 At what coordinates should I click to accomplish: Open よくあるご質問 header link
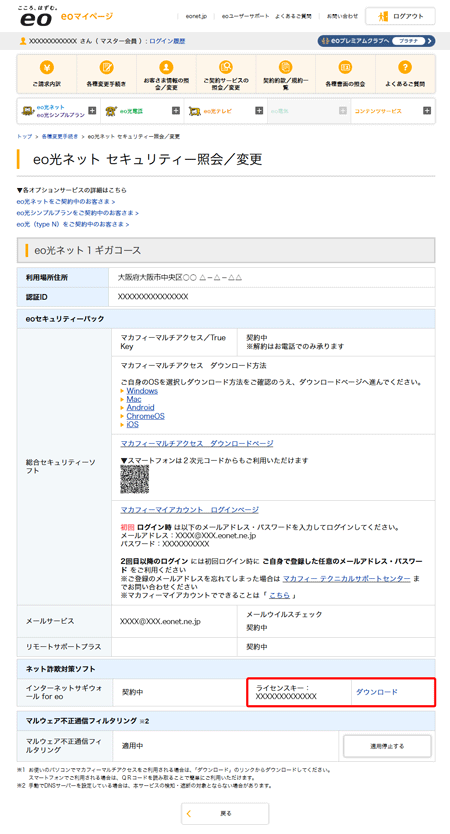click(293, 16)
